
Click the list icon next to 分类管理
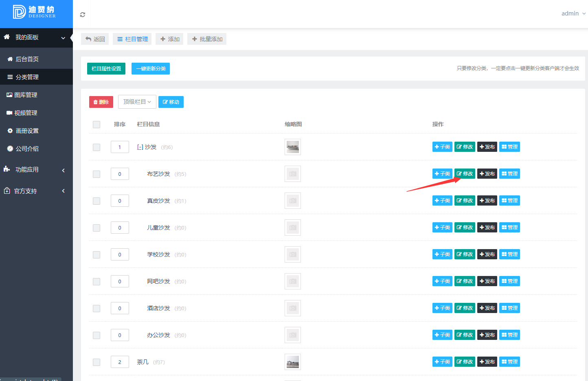[x=10, y=77]
